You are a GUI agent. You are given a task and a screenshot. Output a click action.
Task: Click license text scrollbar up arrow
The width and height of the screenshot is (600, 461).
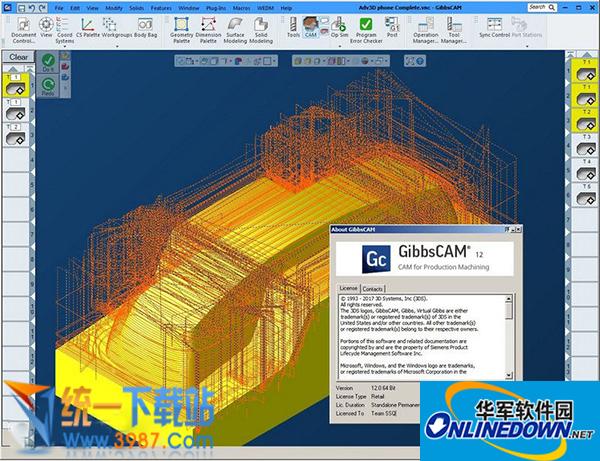click(x=509, y=299)
